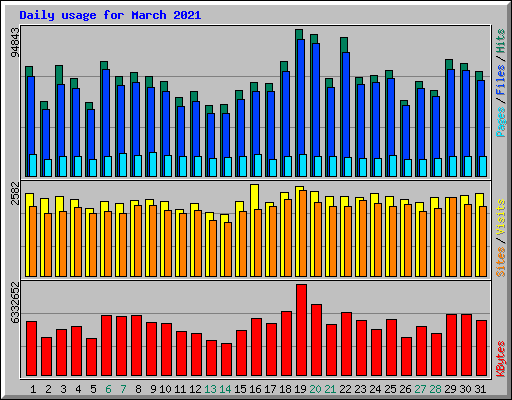This screenshot has width=512, height=400.
Task: Click day 25 on the date axis
Action: coord(390,389)
